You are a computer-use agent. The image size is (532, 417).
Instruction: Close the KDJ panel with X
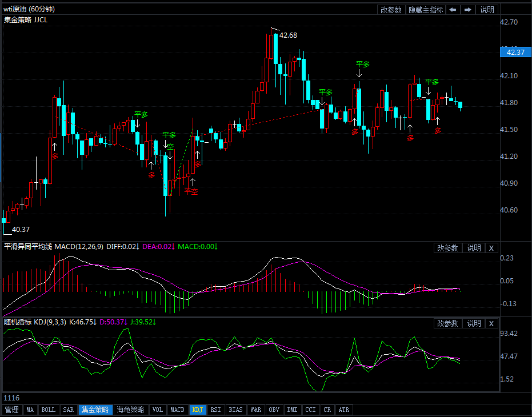click(x=491, y=323)
